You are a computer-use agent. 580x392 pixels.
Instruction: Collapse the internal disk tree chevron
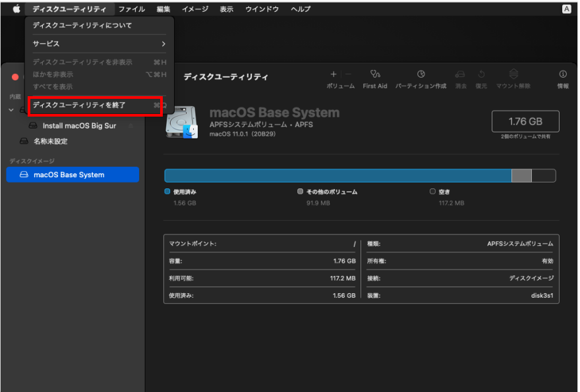point(11,110)
